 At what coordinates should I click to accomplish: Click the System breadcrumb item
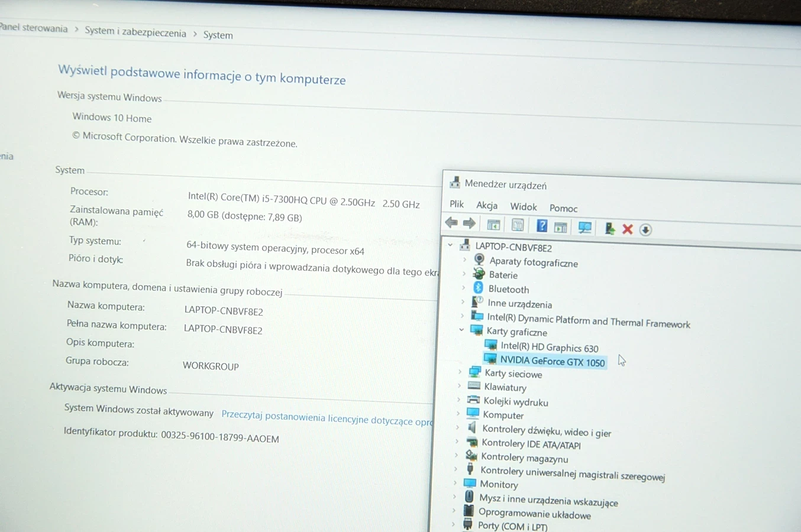click(x=218, y=35)
